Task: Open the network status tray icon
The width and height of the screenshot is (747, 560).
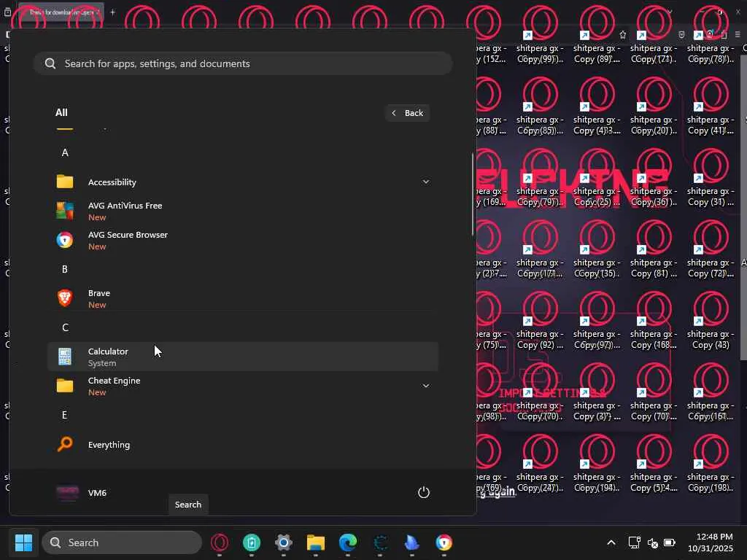Action: point(634,542)
